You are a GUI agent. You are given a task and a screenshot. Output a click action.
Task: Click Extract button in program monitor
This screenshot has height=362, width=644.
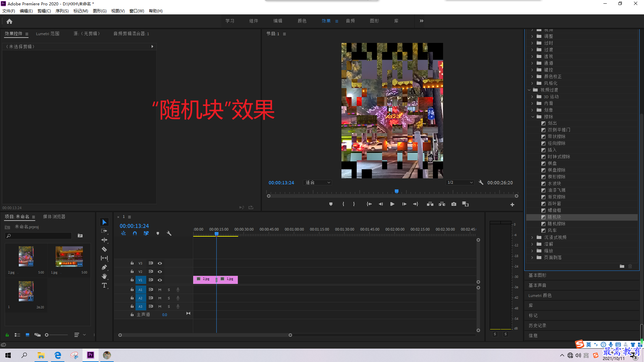pos(442,204)
